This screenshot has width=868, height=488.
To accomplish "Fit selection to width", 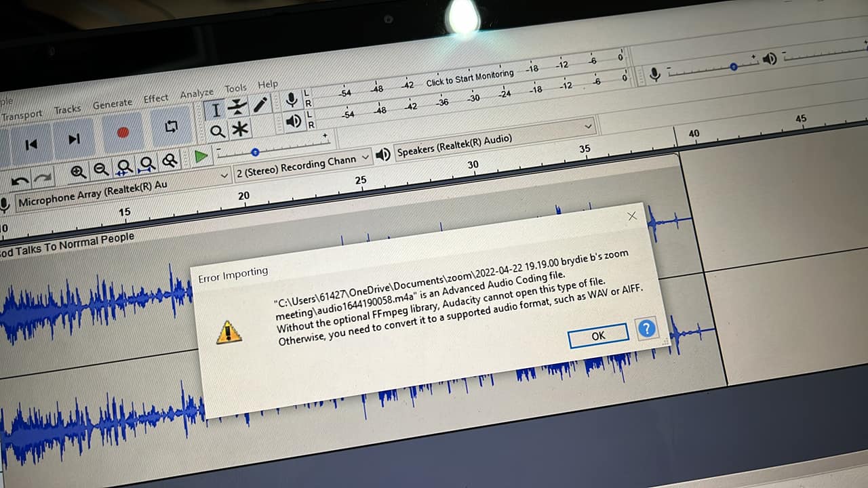I will coord(124,167).
